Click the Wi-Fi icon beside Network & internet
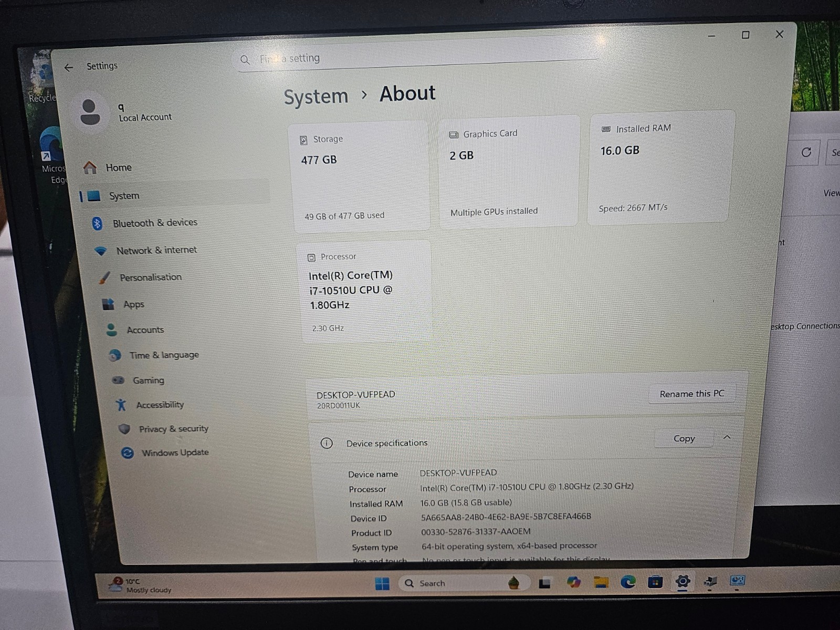840x630 pixels. 100,251
